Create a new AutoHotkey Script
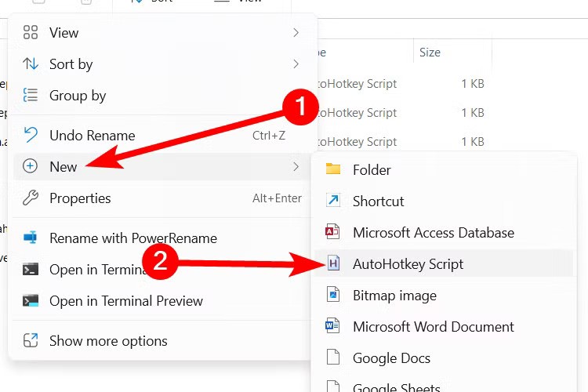Screen dimensions: 588x392 444,264
